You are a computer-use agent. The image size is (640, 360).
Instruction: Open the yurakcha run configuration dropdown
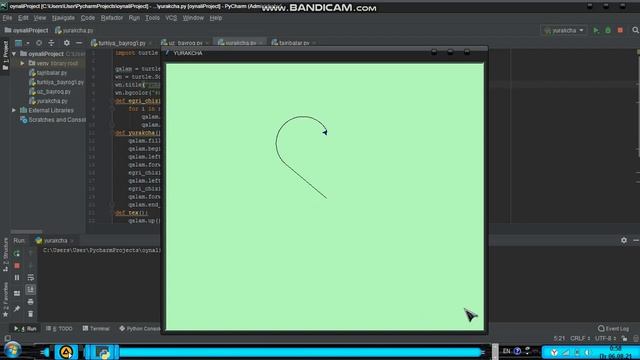pos(564,31)
